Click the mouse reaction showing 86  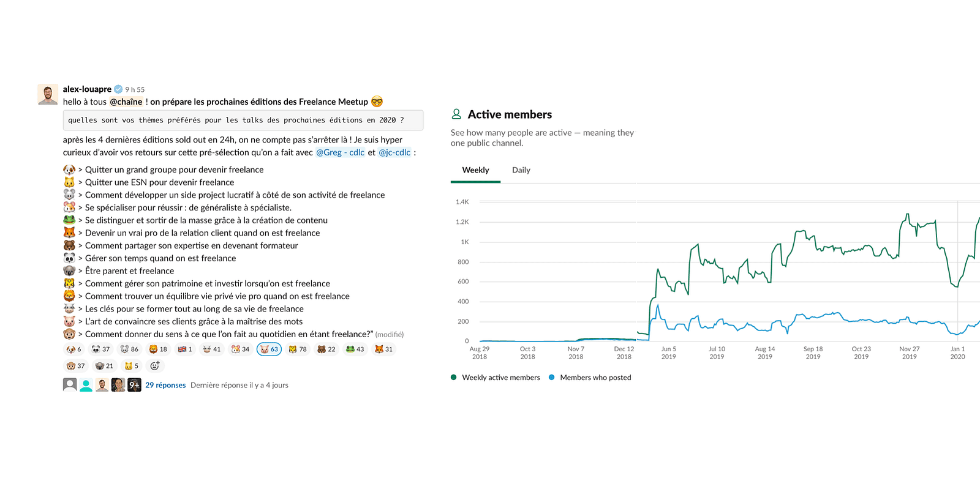pos(129,349)
